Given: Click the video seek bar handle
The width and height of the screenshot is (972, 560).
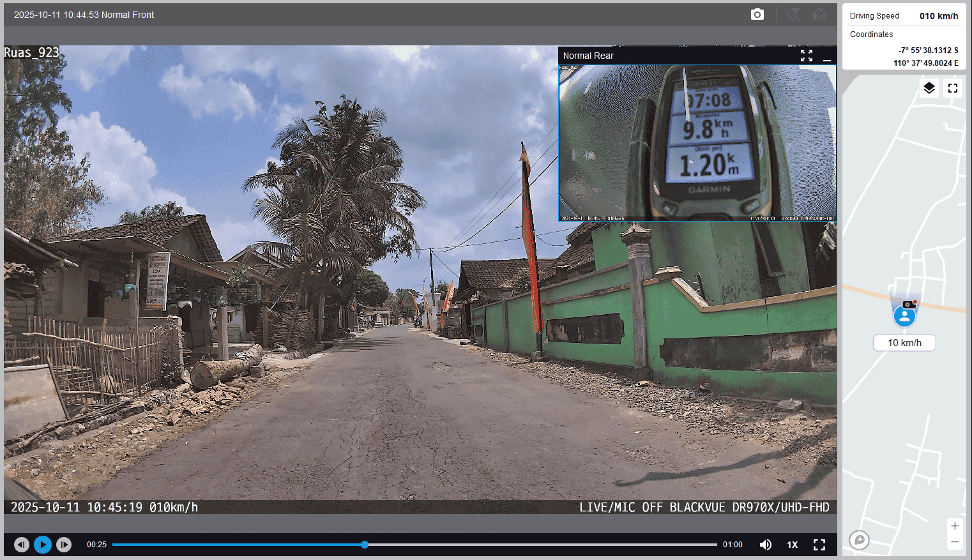Looking at the screenshot, I should (x=365, y=545).
